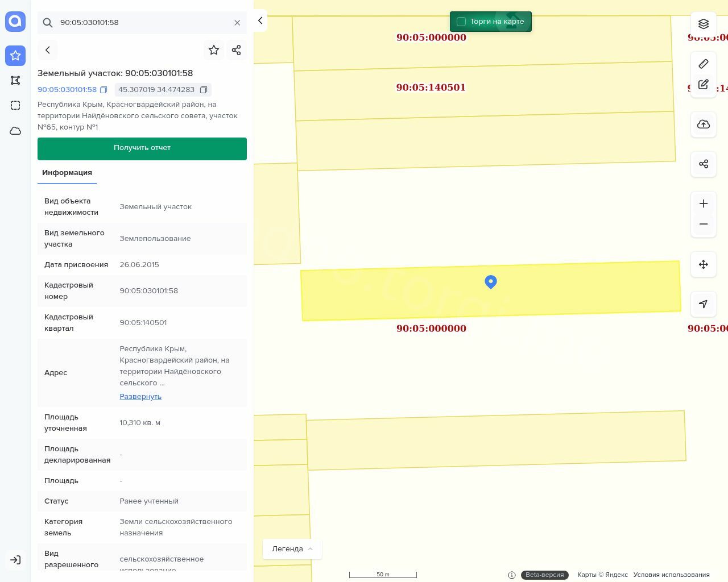The height and width of the screenshot is (582, 728).
Task: Open the upload to cloud tool
Action: click(x=704, y=124)
